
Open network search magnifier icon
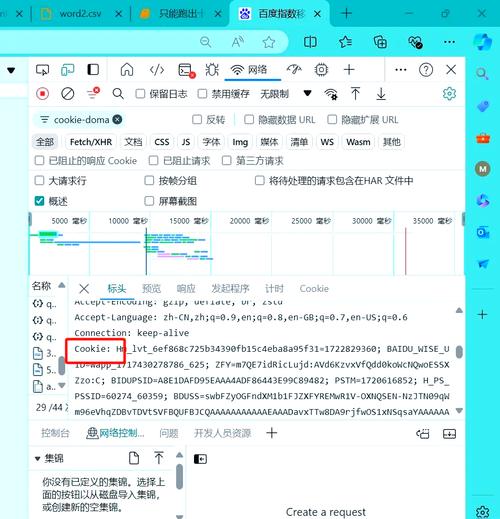click(118, 94)
